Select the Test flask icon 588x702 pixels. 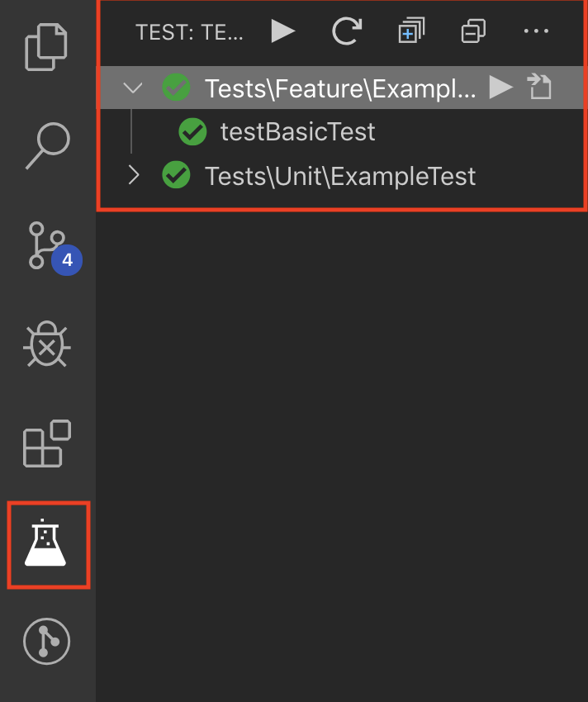47,545
